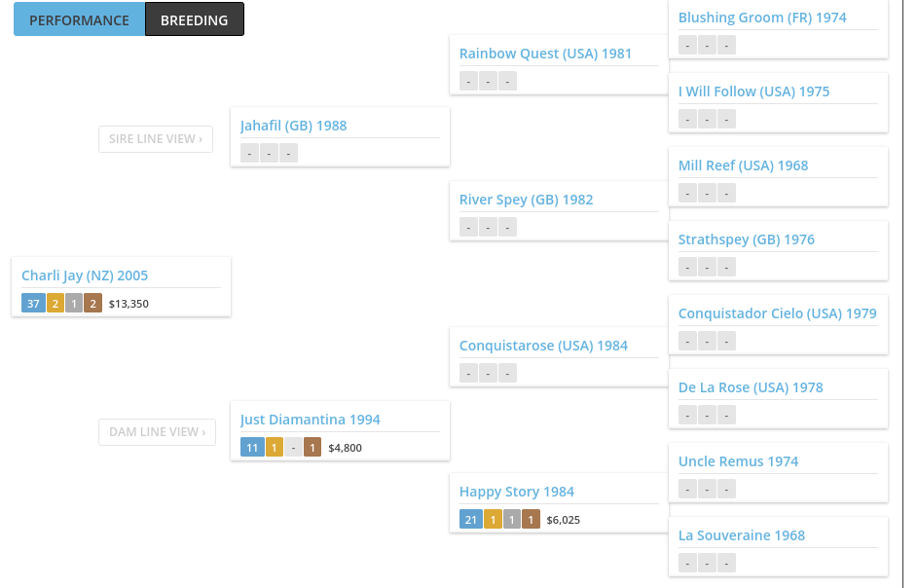Click Charli Jay's blue 37 starts badge
The width and height of the screenshot is (918, 588).
coord(33,304)
